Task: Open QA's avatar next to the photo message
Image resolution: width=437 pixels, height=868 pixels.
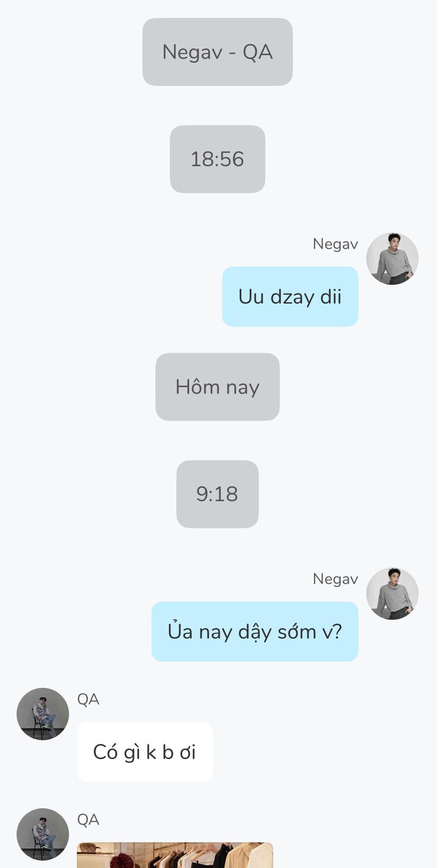Action: (43, 834)
